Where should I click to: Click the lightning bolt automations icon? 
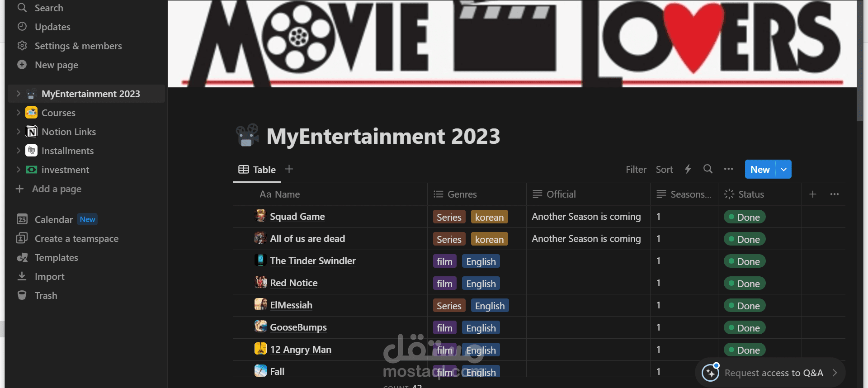[688, 169]
